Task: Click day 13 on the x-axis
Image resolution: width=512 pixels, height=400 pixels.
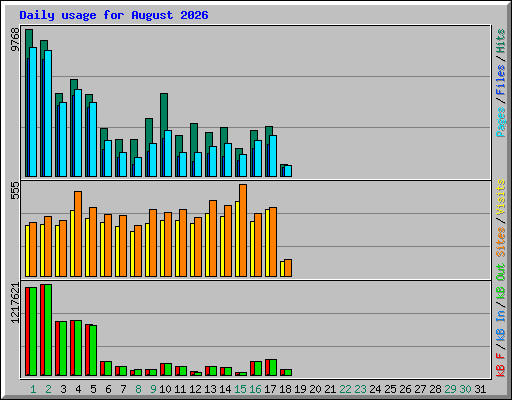Action: click(x=210, y=389)
